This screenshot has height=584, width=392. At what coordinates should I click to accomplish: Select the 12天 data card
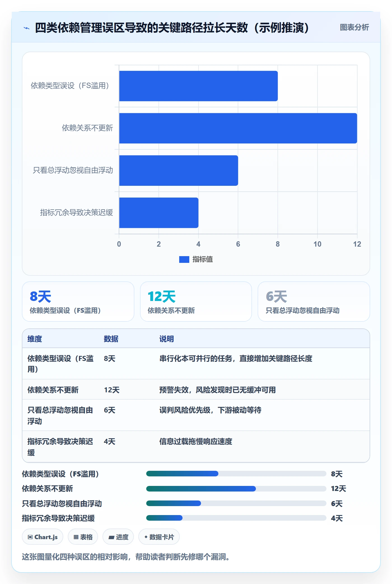(196, 302)
